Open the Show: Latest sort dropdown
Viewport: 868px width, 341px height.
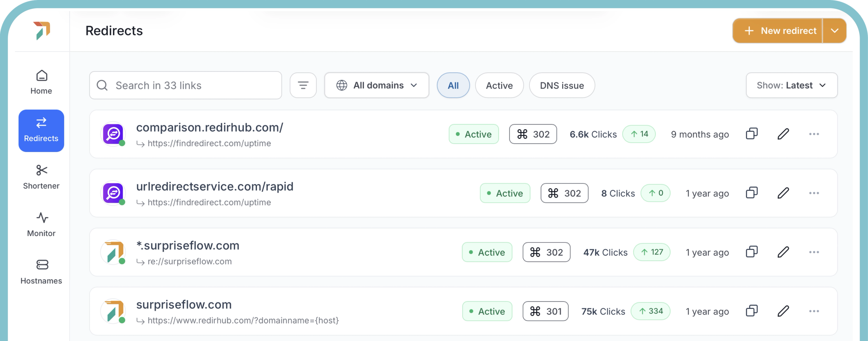coord(791,86)
